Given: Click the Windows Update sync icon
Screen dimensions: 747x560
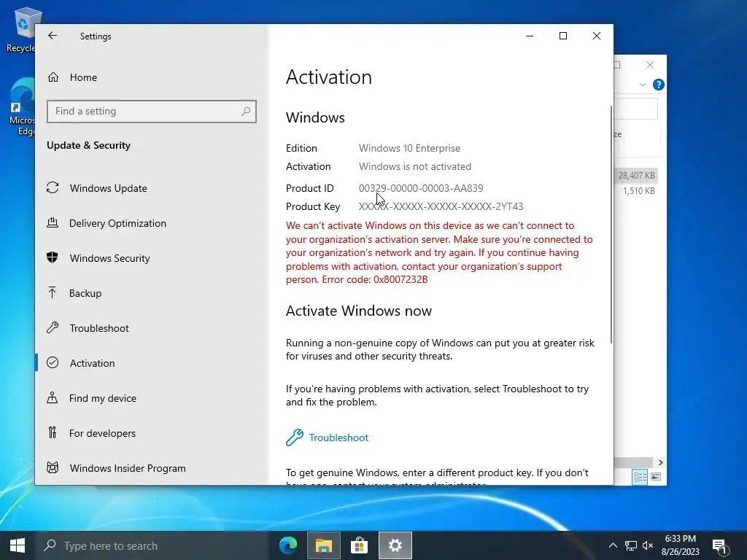Looking at the screenshot, I should click(x=53, y=188).
